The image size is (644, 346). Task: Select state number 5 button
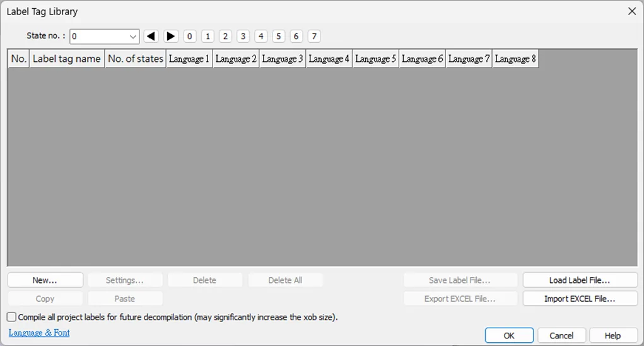pos(278,36)
